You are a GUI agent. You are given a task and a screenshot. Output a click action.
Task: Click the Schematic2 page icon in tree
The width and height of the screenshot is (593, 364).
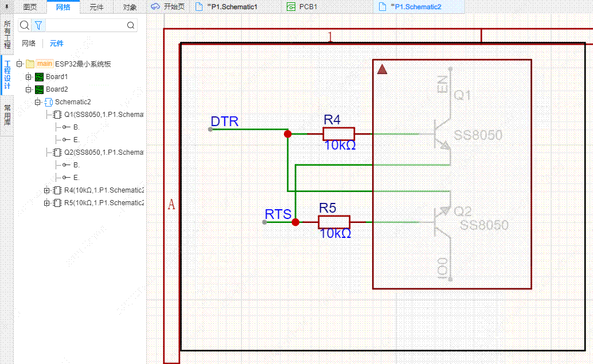[x=49, y=102]
